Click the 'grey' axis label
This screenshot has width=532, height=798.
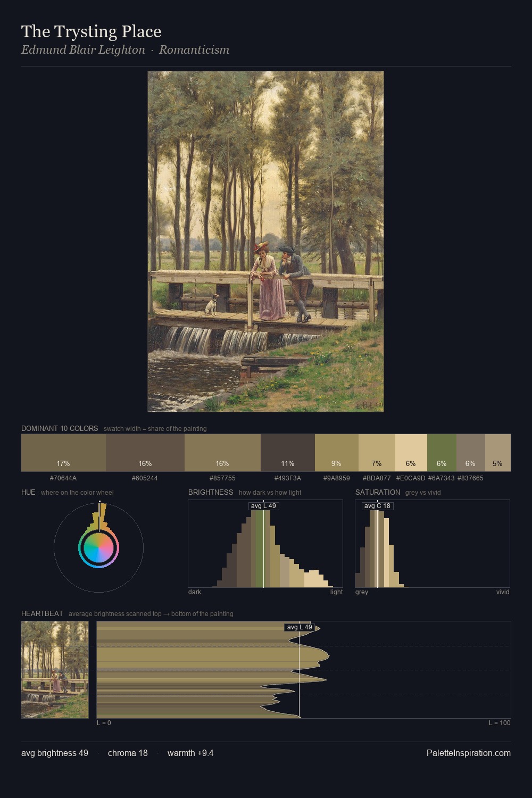(362, 592)
